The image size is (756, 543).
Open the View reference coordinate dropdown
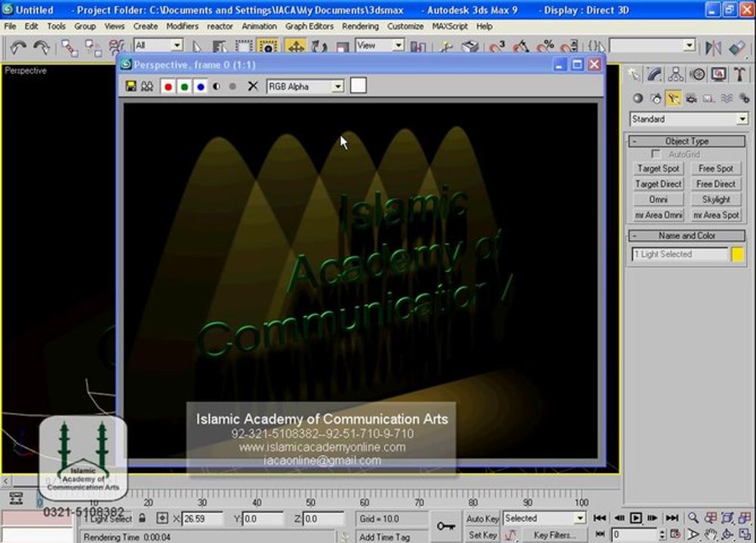coord(380,45)
